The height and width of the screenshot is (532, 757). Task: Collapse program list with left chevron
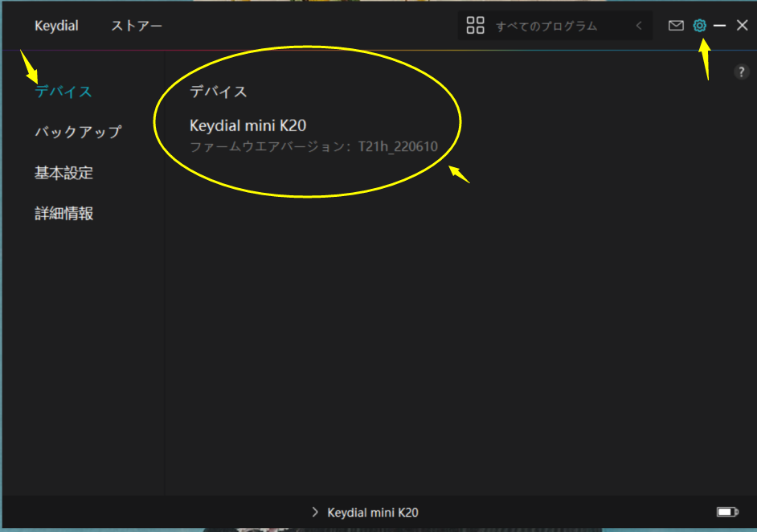pos(639,26)
